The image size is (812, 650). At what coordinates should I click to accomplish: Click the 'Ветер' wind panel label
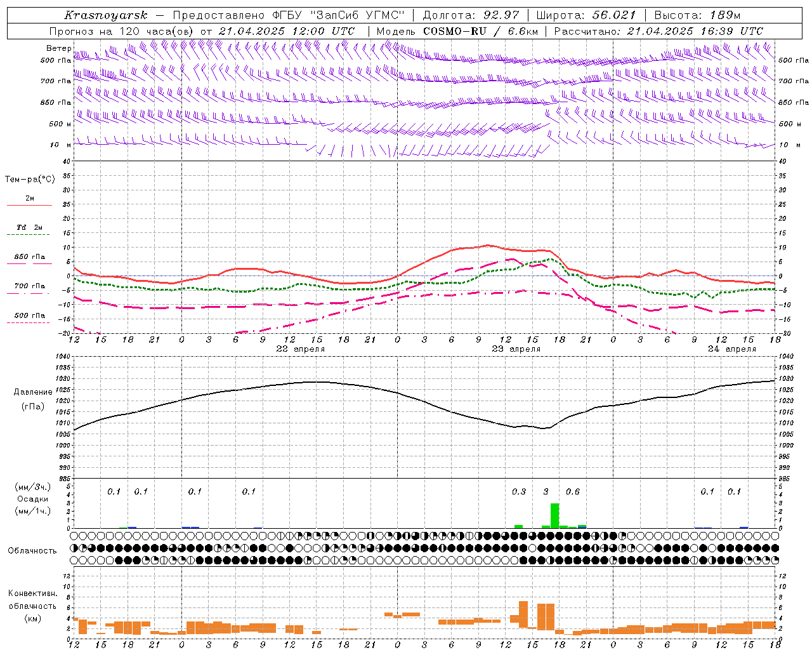coord(59,48)
